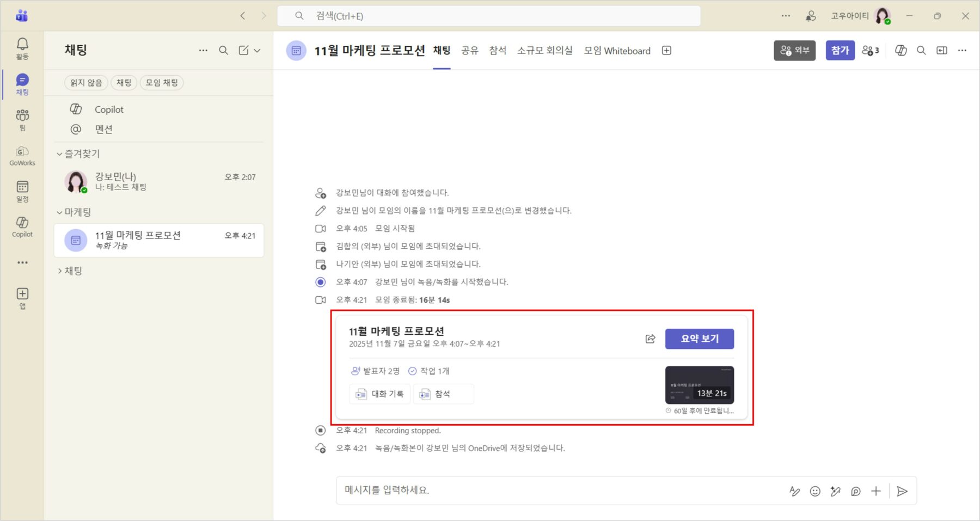The width and height of the screenshot is (980, 521).
Task: Open the Activity bell in sidebar
Action: (22, 48)
